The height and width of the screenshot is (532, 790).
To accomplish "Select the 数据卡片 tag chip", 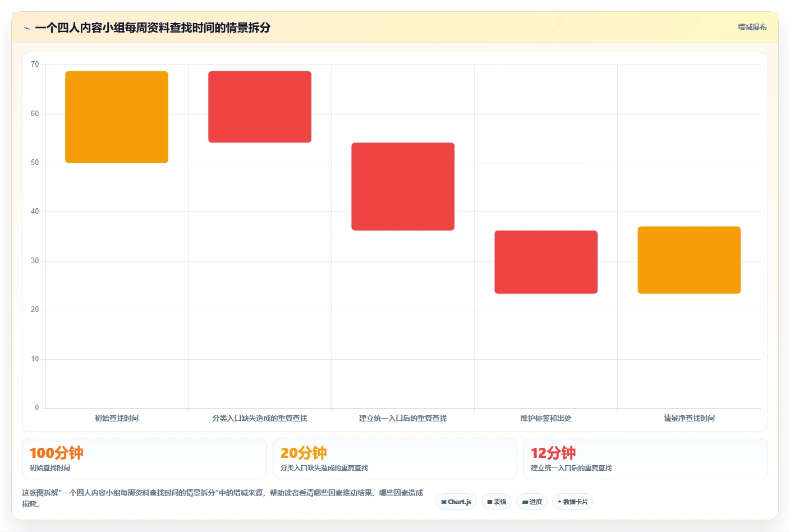I will [573, 502].
